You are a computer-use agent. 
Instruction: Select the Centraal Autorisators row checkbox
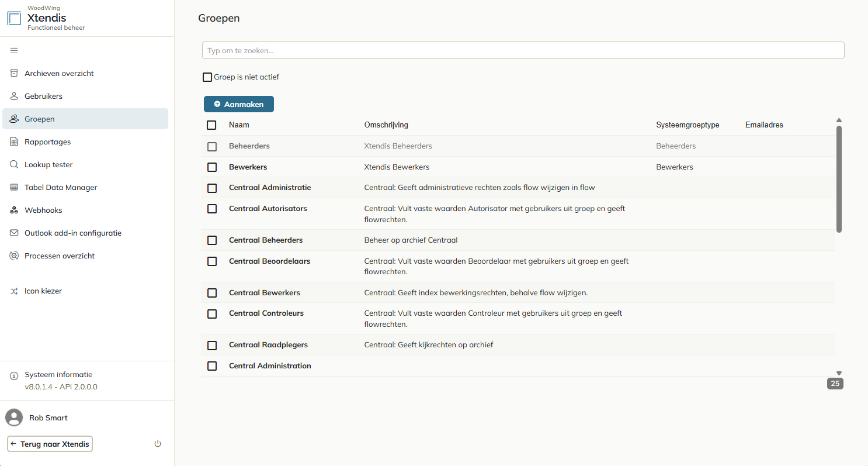212,209
